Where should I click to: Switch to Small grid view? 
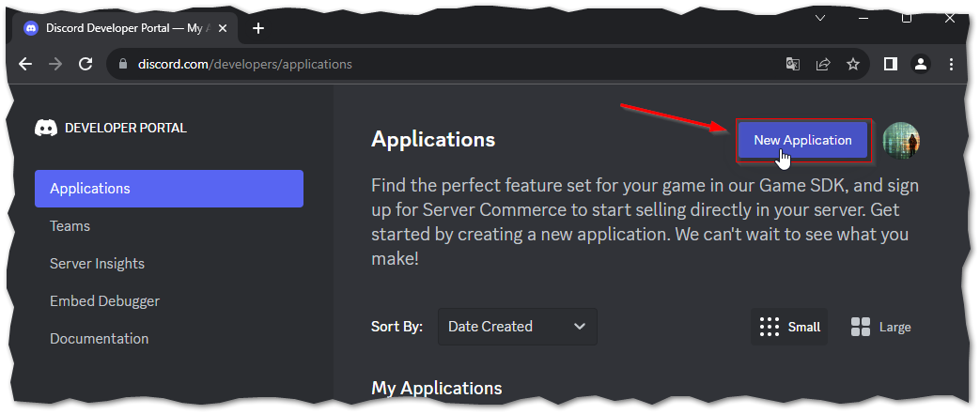[789, 327]
